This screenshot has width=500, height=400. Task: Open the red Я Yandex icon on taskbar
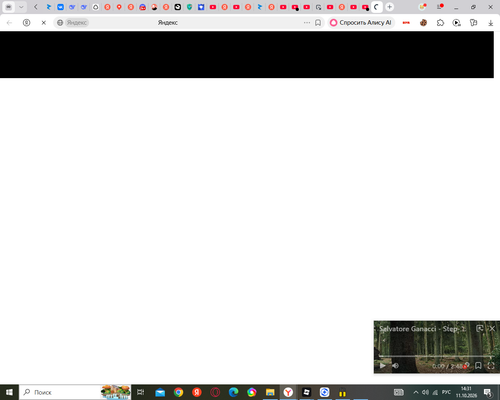tap(197, 392)
